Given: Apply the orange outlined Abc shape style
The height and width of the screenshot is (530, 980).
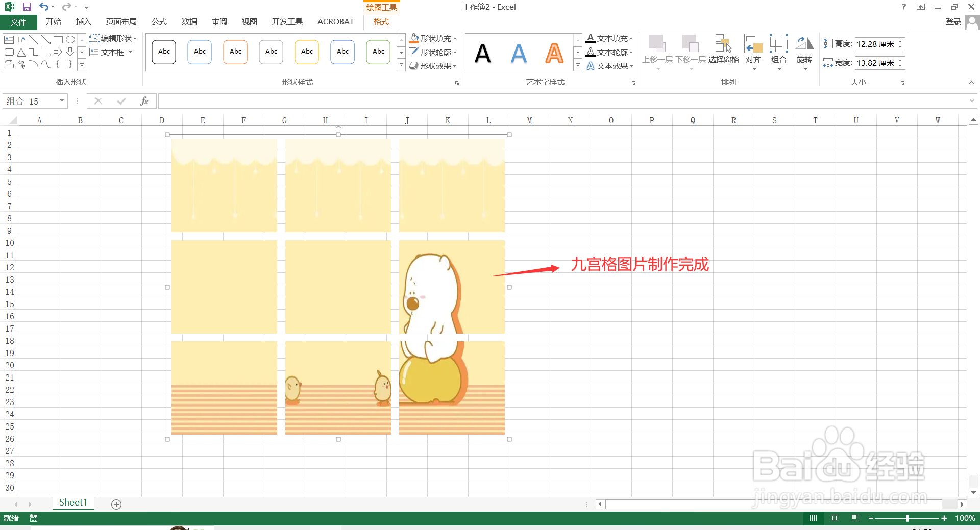Looking at the screenshot, I should coord(235,52).
